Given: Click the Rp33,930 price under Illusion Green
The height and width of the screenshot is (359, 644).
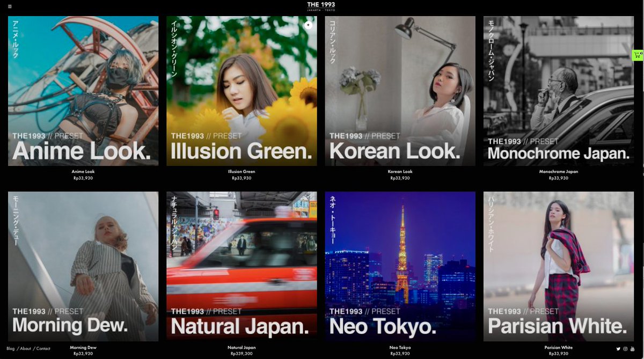Looking at the screenshot, I should pyautogui.click(x=241, y=178).
